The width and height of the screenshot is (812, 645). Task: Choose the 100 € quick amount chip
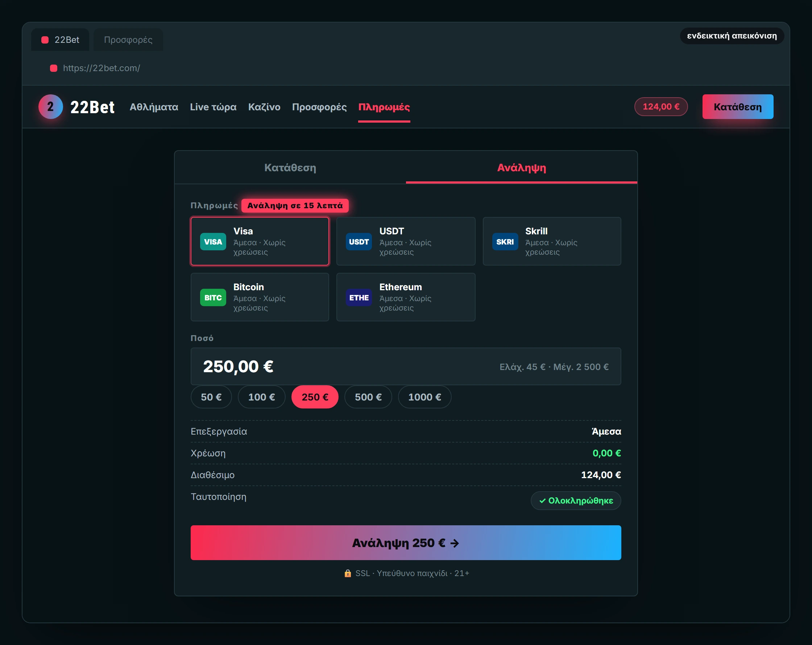coord(261,397)
